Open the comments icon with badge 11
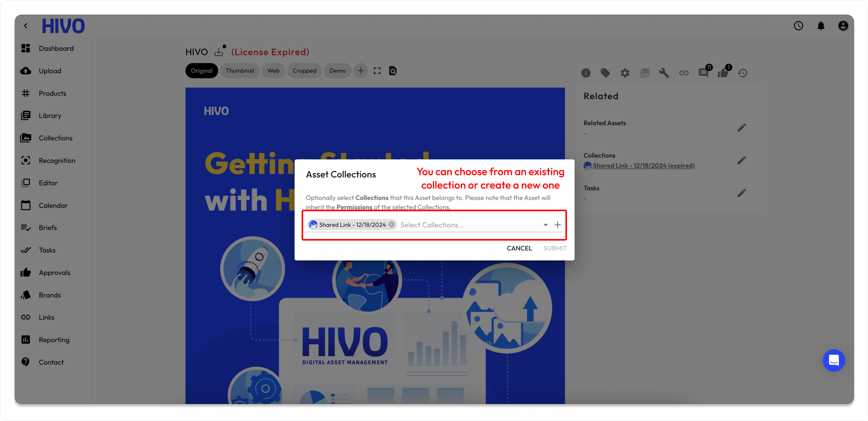This screenshot has width=868, height=421. click(x=703, y=73)
